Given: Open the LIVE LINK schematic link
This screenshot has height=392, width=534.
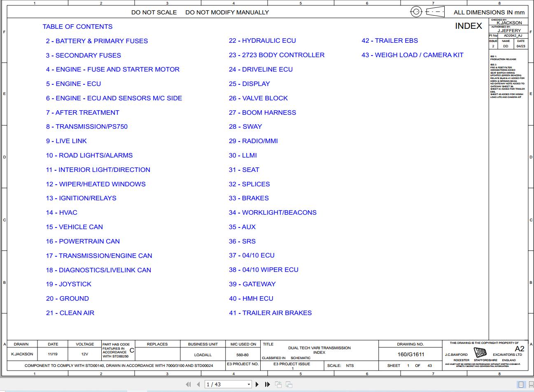Looking at the screenshot, I should point(66,141).
